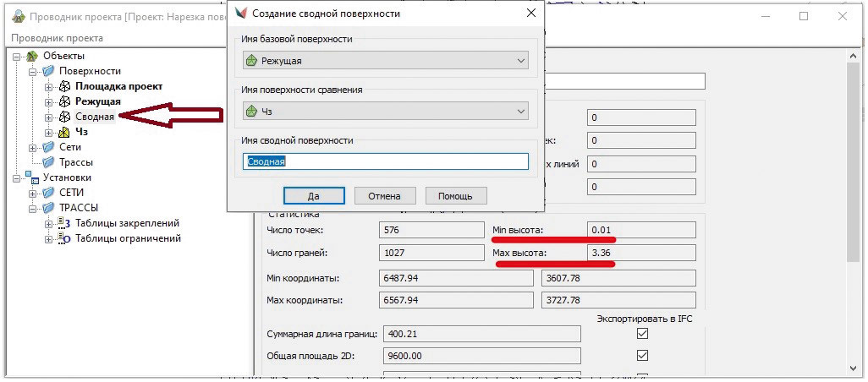Open the comparison surface dropdown Чз
The width and height of the screenshot is (868, 382).
[x=385, y=112]
